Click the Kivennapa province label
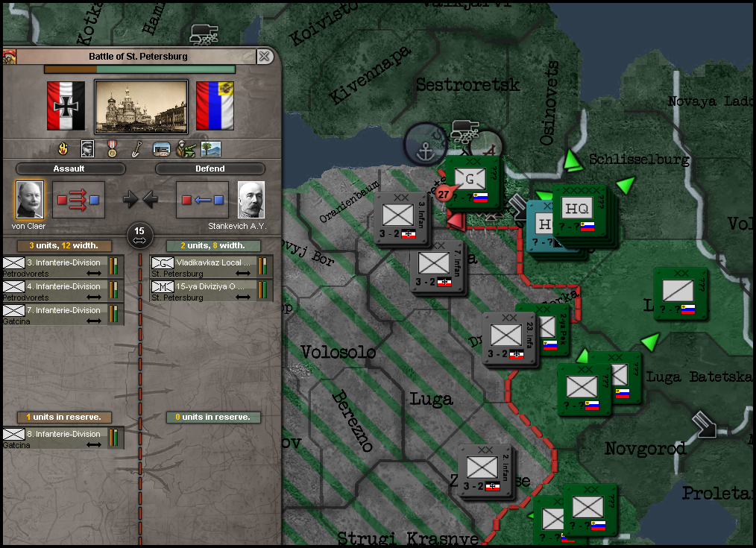Screen dimensions: 756x548 tap(370, 75)
